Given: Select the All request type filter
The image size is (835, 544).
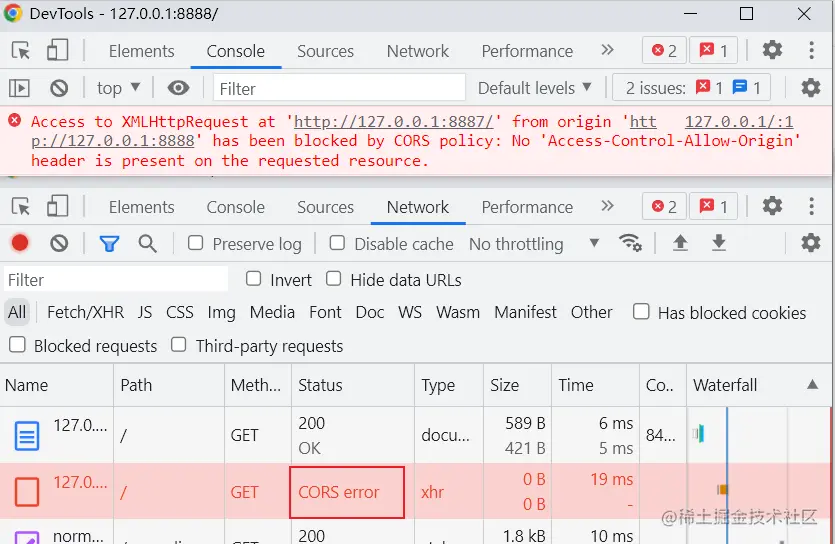Looking at the screenshot, I should 17,312.
